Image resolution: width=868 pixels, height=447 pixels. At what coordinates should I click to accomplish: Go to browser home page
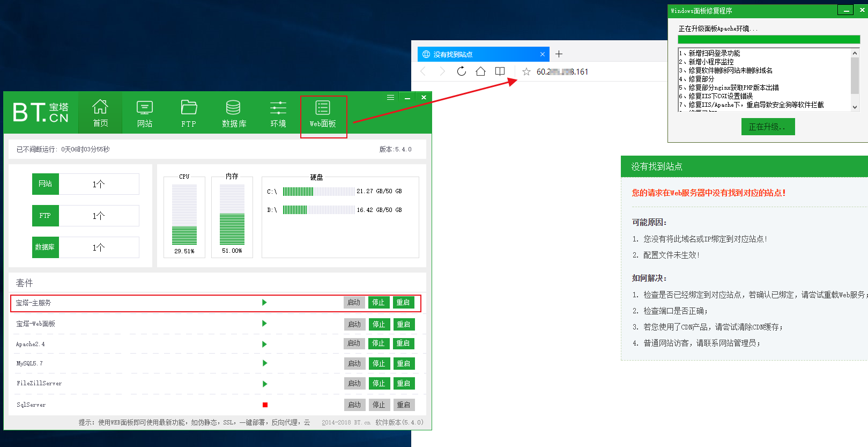pyautogui.click(x=480, y=71)
